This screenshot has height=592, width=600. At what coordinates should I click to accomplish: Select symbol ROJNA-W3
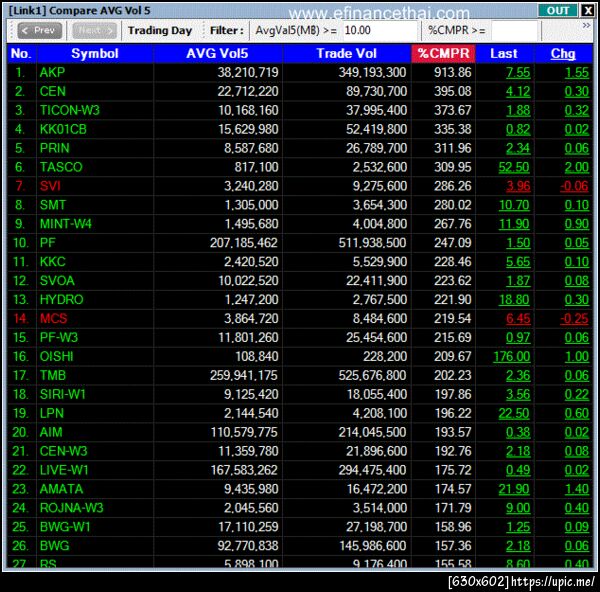point(72,508)
